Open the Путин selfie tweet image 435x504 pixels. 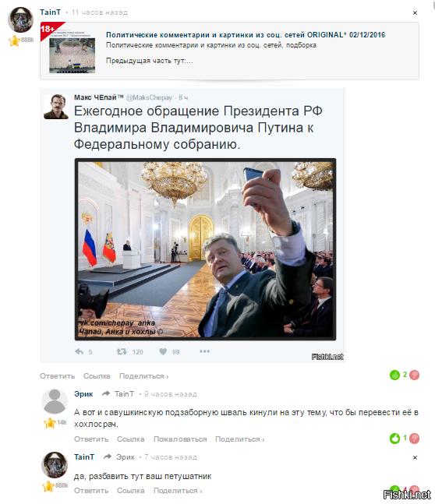coord(205,249)
